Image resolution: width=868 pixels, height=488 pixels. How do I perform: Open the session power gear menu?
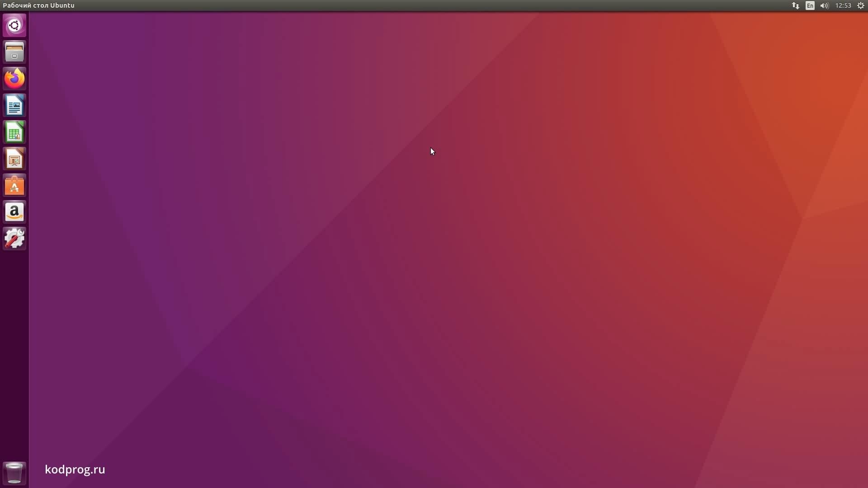click(x=861, y=5)
